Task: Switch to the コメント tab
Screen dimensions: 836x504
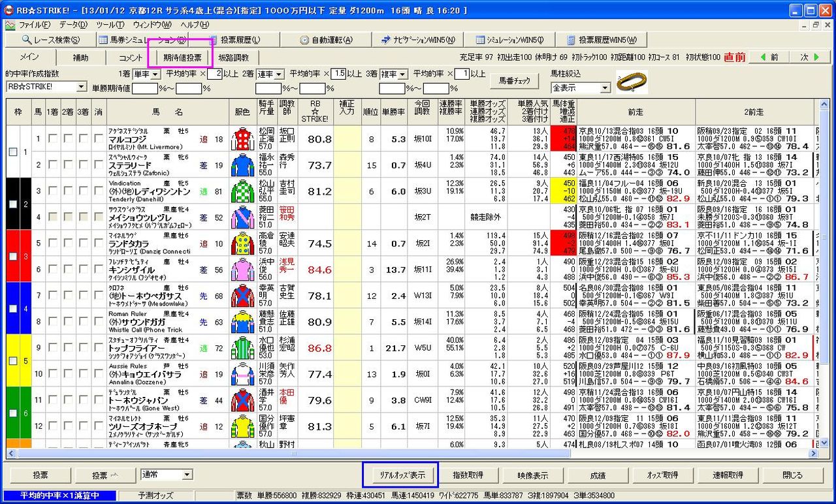Action: (x=131, y=57)
